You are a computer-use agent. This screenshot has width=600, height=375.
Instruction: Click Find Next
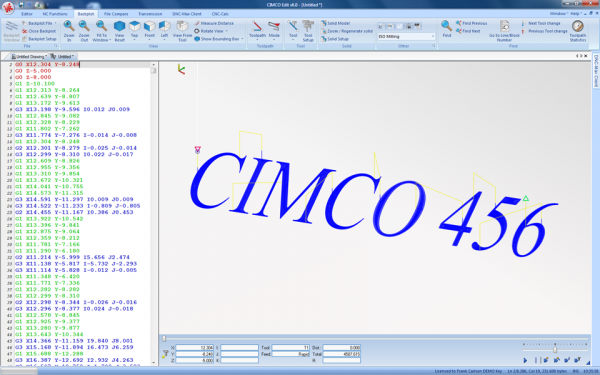(x=468, y=31)
